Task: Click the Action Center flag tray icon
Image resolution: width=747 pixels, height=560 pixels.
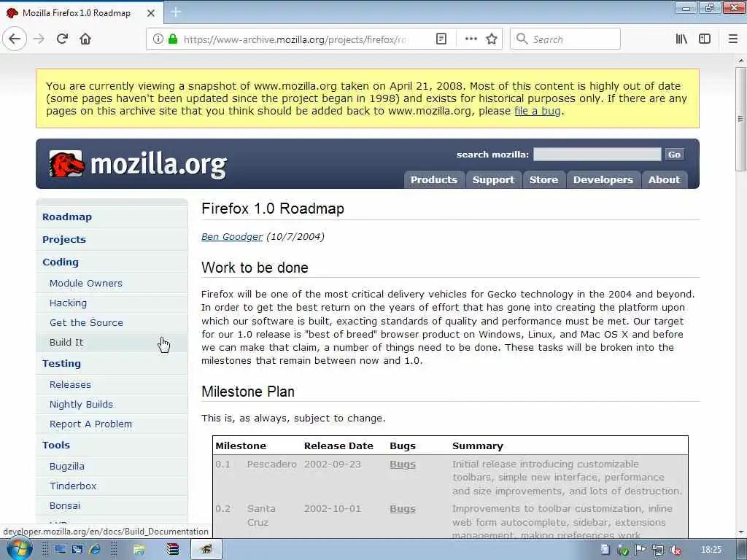Action: [640, 550]
